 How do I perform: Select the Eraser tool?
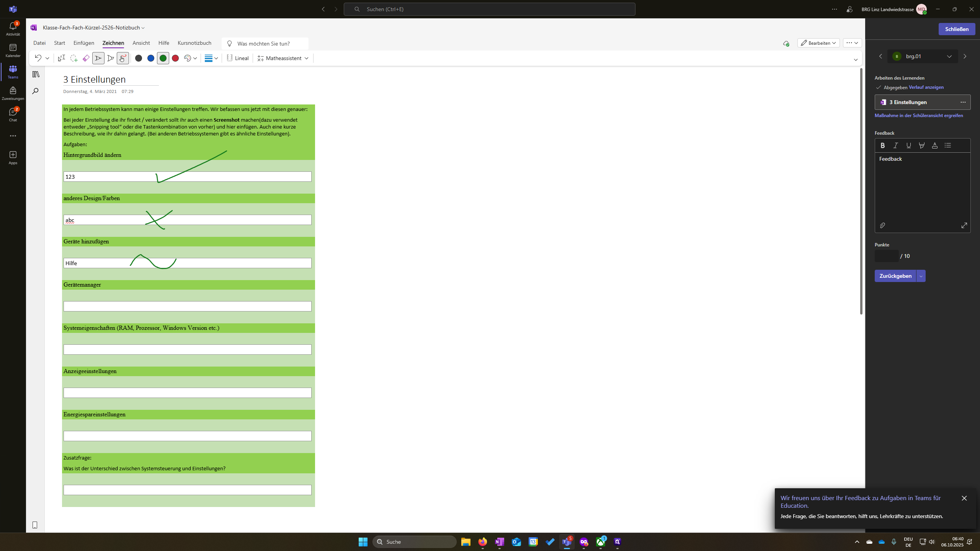click(86, 58)
